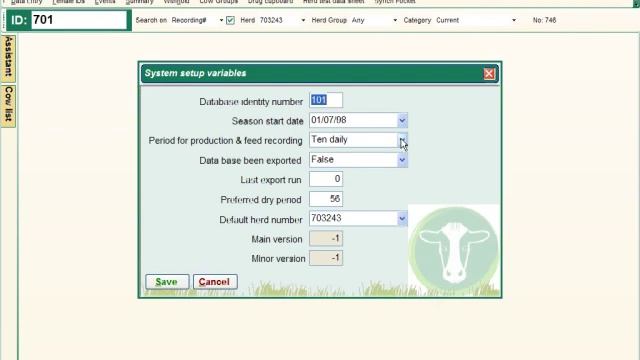Click the Save button
640x360 pixels.
pyautogui.click(x=167, y=282)
